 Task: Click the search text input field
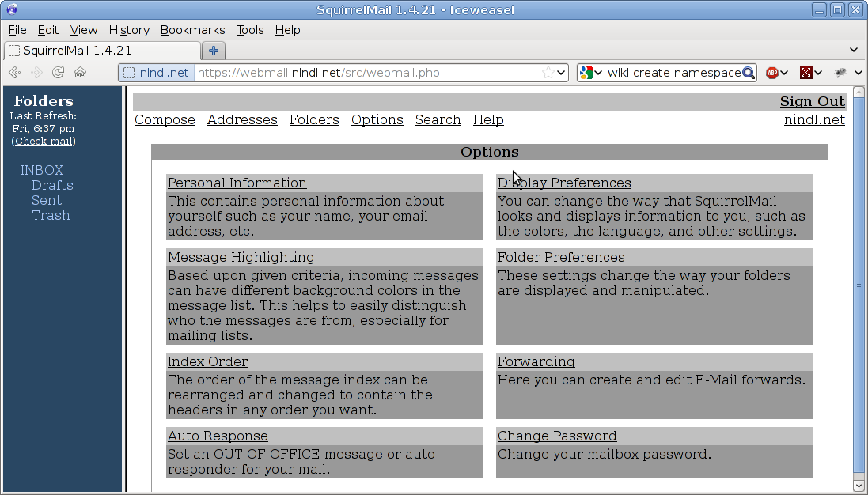(x=673, y=73)
